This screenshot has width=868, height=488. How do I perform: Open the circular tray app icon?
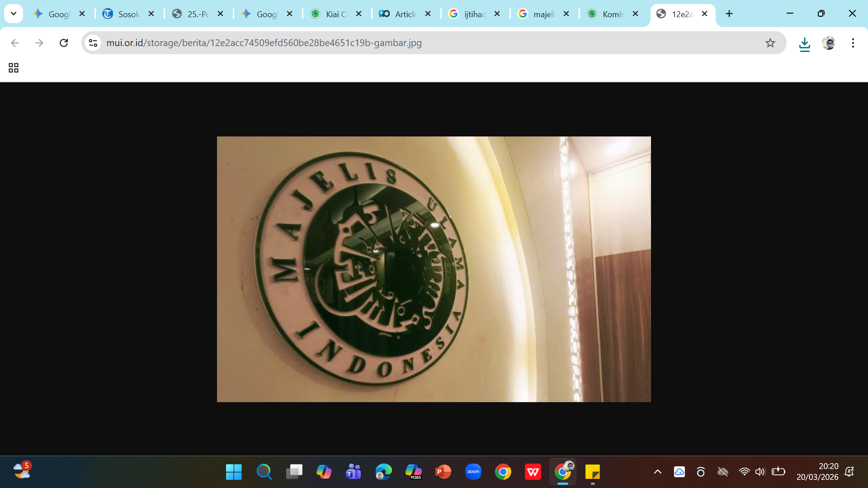click(x=701, y=472)
